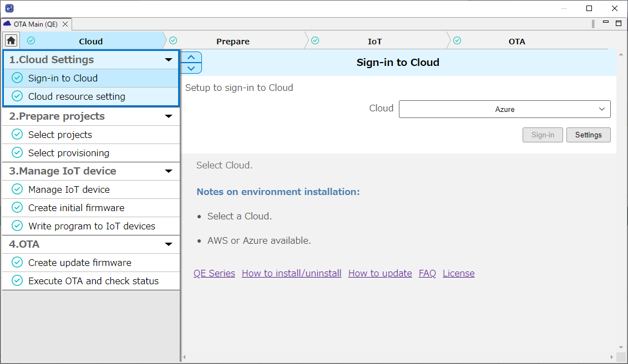Close the OTA Main (QE) tab

65,24
